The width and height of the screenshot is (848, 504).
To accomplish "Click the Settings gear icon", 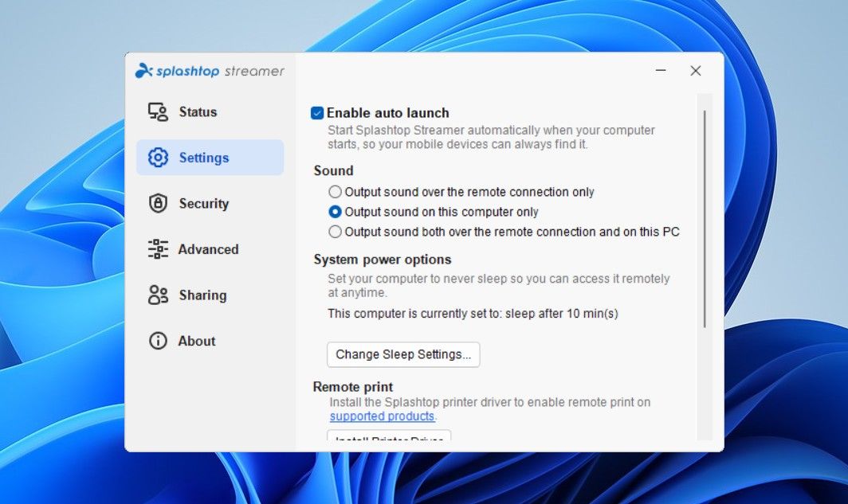I will [158, 158].
